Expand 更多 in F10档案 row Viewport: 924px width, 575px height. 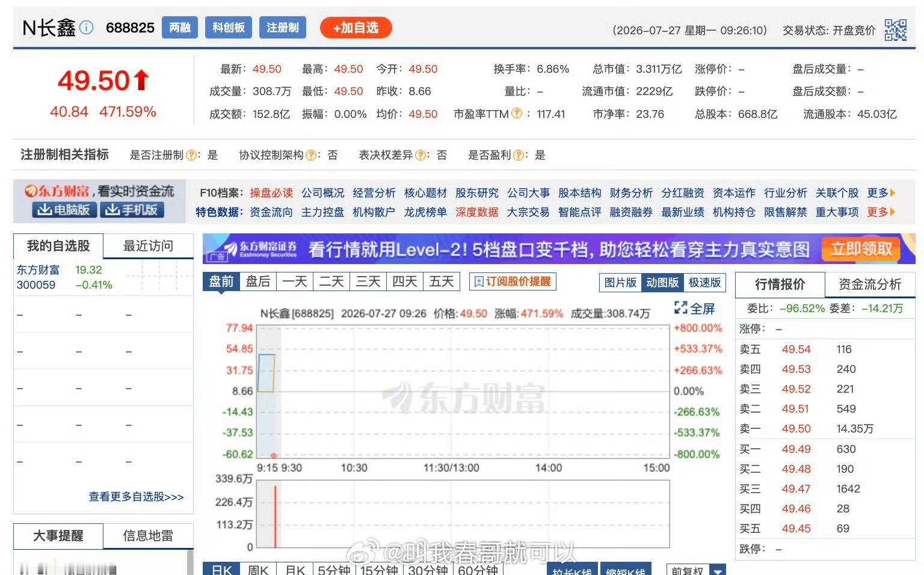point(881,193)
